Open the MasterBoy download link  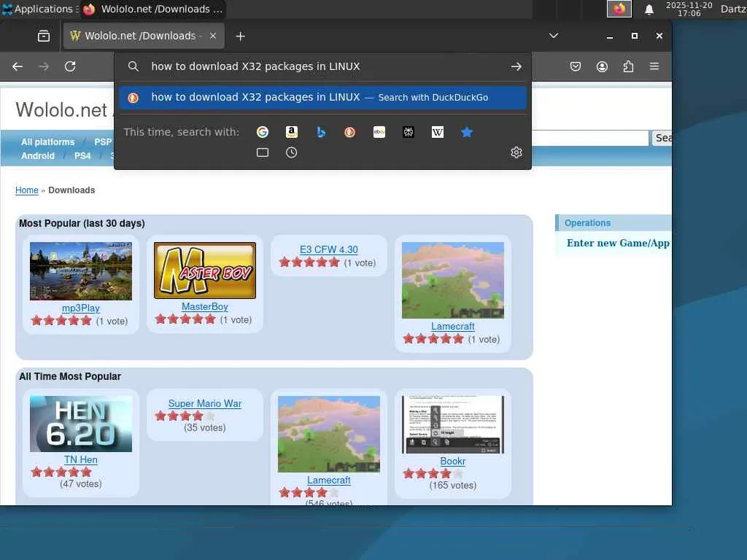(205, 307)
